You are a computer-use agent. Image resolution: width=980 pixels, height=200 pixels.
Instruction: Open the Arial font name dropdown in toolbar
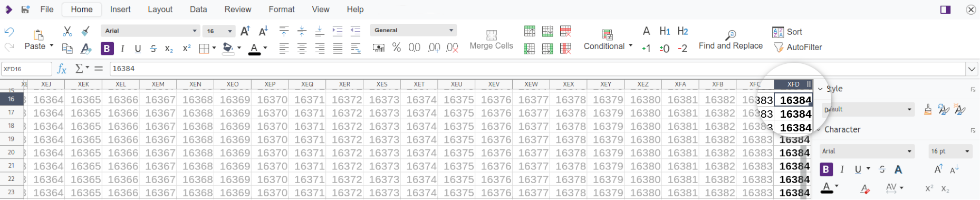coord(195,31)
